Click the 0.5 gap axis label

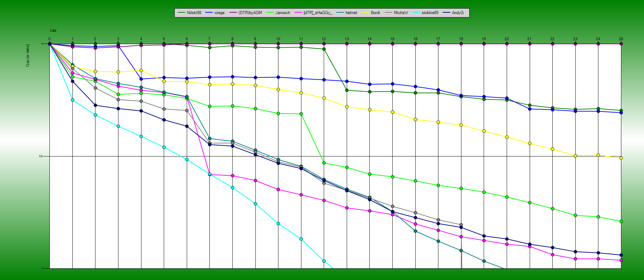[42, 156]
